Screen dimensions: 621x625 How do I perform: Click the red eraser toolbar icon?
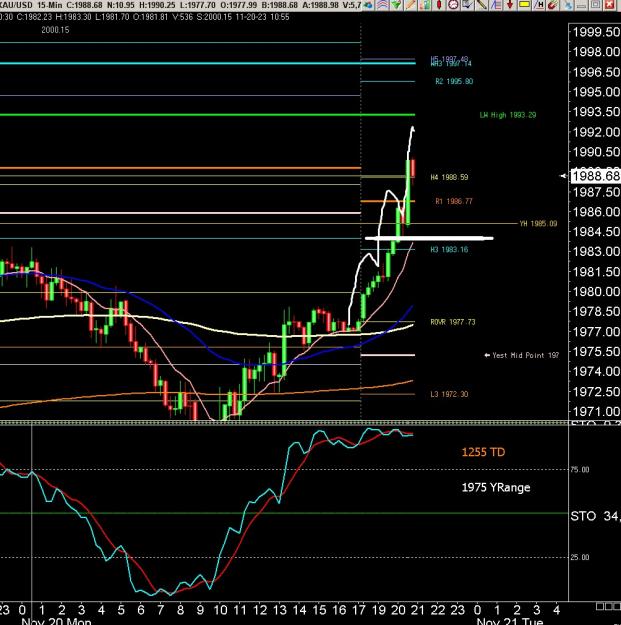tap(552, 5)
